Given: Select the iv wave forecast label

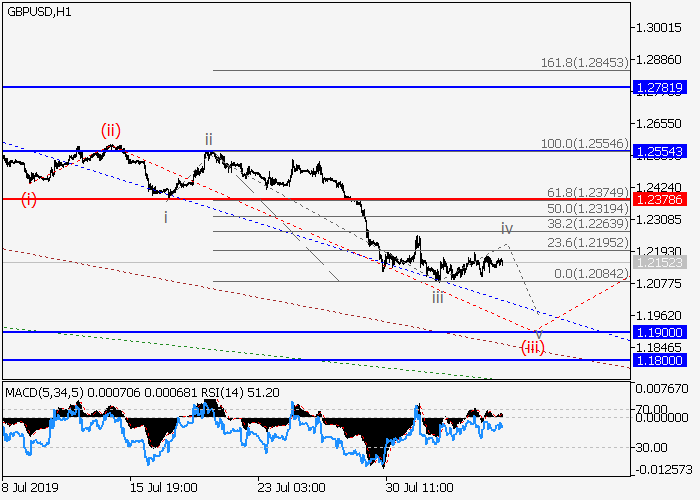Looking at the screenshot, I should 507,228.
